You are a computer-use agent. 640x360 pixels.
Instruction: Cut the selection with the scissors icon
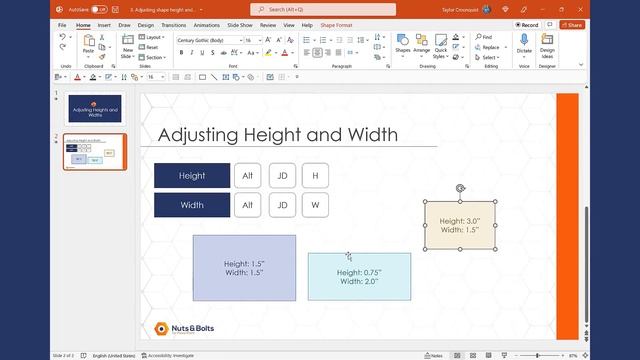[102, 37]
